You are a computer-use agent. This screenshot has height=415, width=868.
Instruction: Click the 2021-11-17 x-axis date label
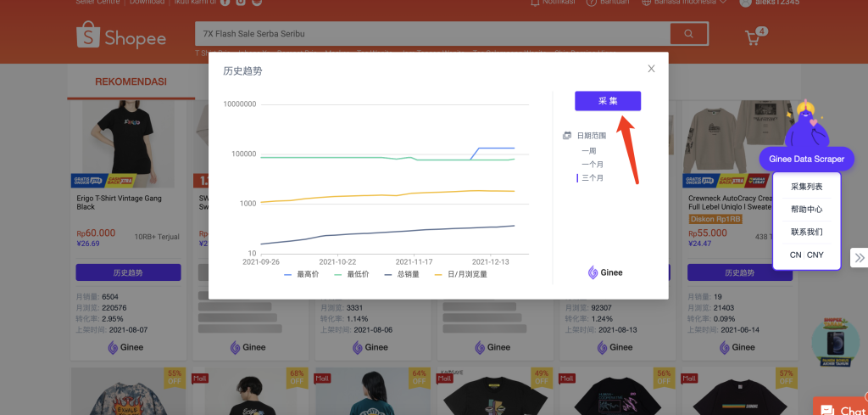[x=414, y=261]
